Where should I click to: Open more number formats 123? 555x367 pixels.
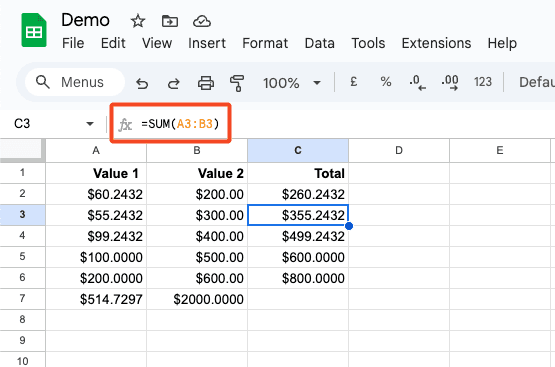point(483,82)
